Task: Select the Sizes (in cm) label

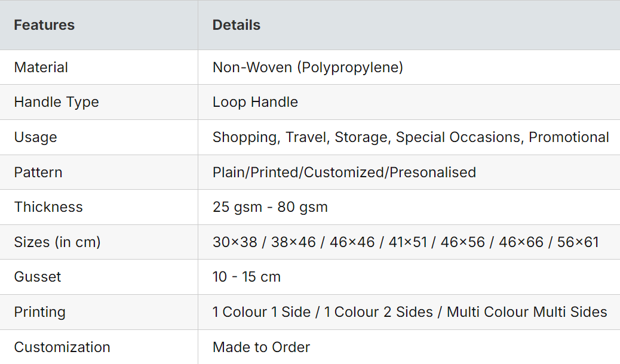Action: point(57,242)
